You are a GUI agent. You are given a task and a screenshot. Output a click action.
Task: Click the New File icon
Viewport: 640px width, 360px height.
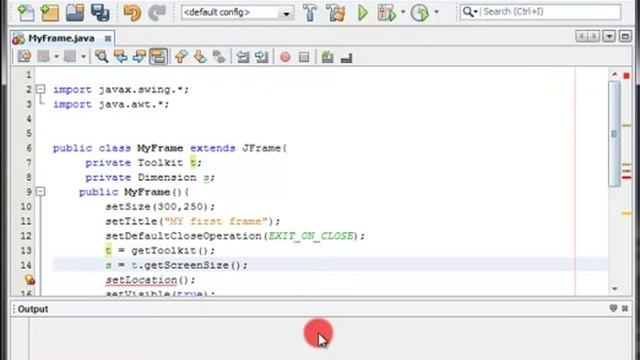[x=26, y=13]
